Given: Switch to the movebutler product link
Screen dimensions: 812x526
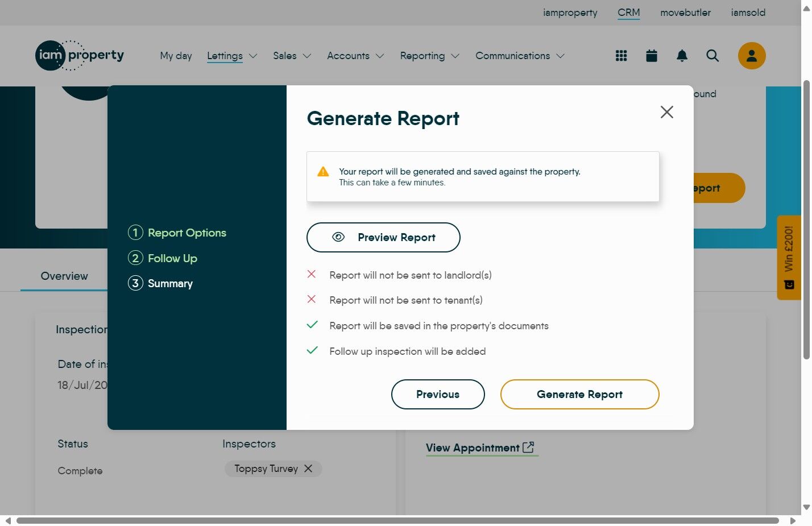Looking at the screenshot, I should pos(685,13).
